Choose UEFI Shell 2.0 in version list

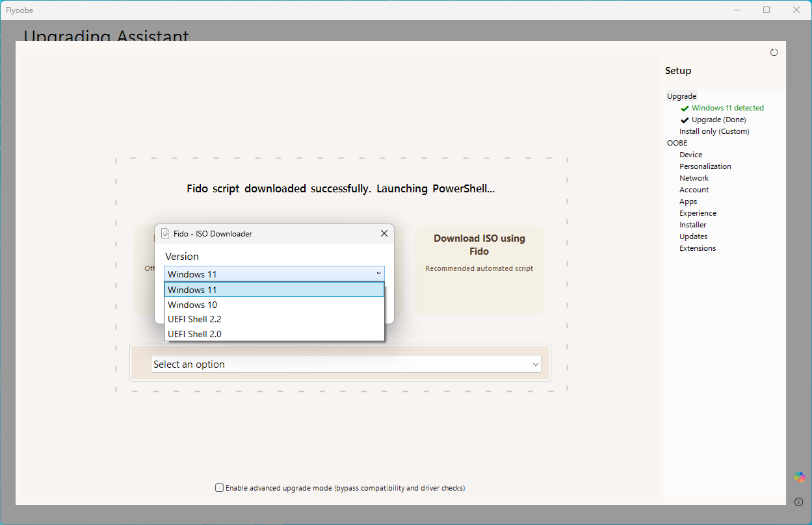coord(274,334)
